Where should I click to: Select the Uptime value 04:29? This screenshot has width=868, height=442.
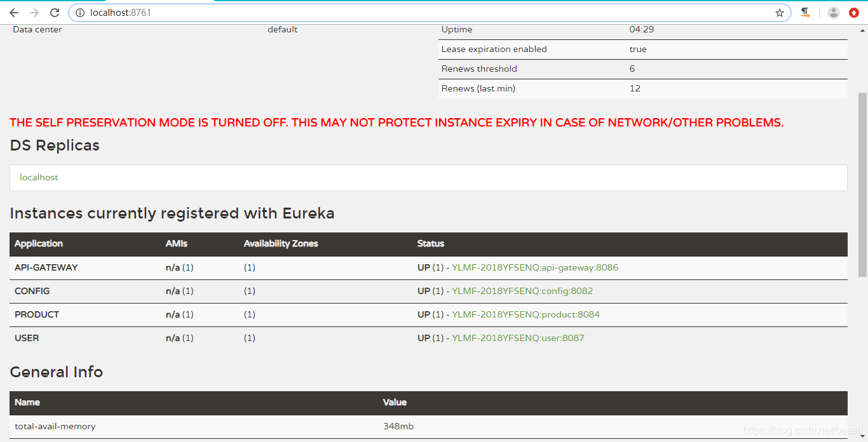tap(642, 29)
